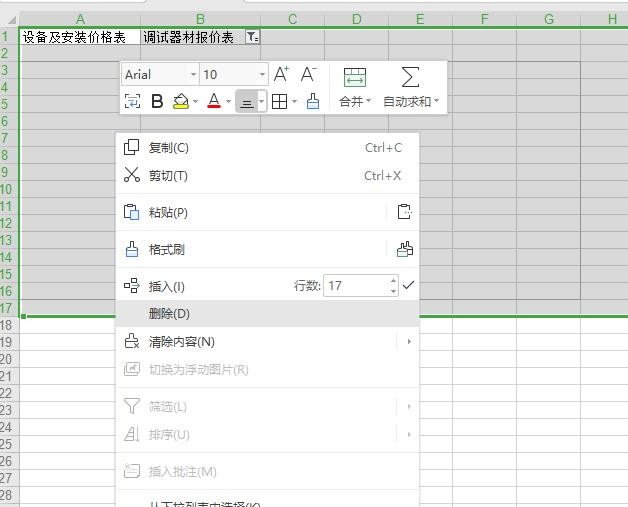Click the multi-use format painter icon beside 格式刷
The width and height of the screenshot is (628, 507).
pyautogui.click(x=404, y=249)
